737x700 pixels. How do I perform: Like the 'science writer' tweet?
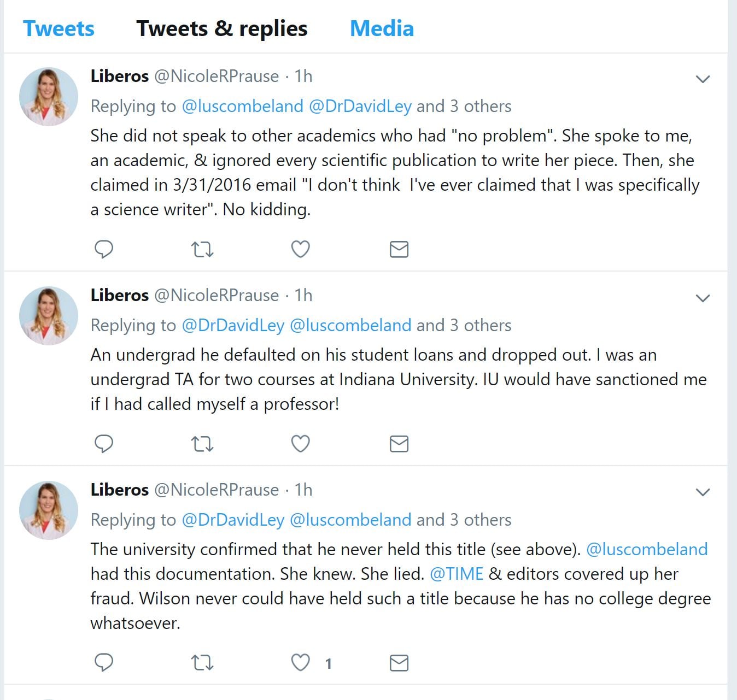tap(300, 249)
